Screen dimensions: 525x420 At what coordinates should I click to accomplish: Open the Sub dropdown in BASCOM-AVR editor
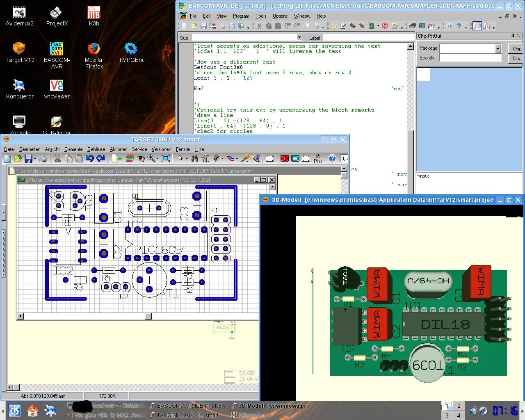point(299,37)
